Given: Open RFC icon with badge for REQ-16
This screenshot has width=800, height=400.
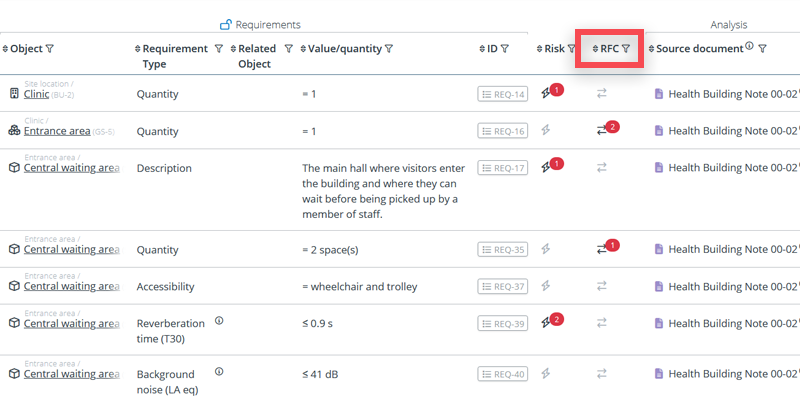Looking at the screenshot, I should pos(602,130).
